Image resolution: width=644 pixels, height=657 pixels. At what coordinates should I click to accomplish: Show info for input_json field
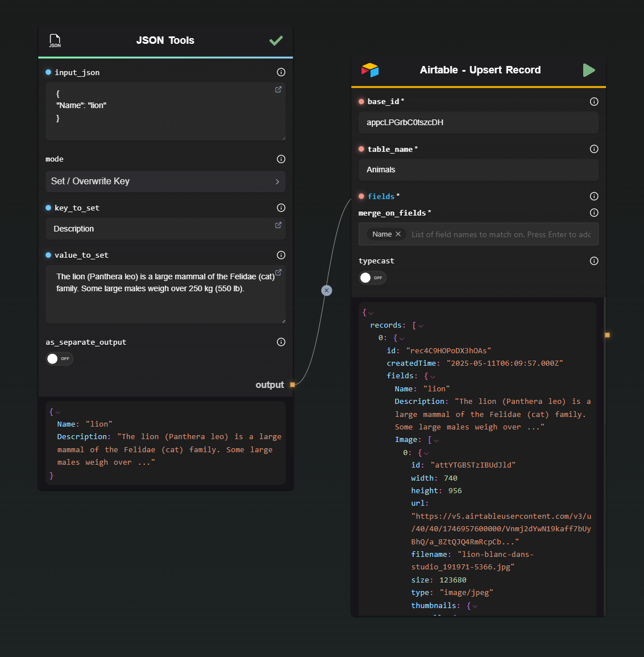tap(281, 72)
